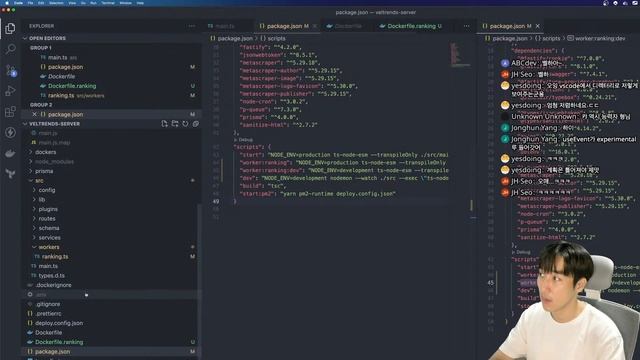
Task: Click New File icon in VELTRENDS-SERVER header
Action: [x=164, y=124]
